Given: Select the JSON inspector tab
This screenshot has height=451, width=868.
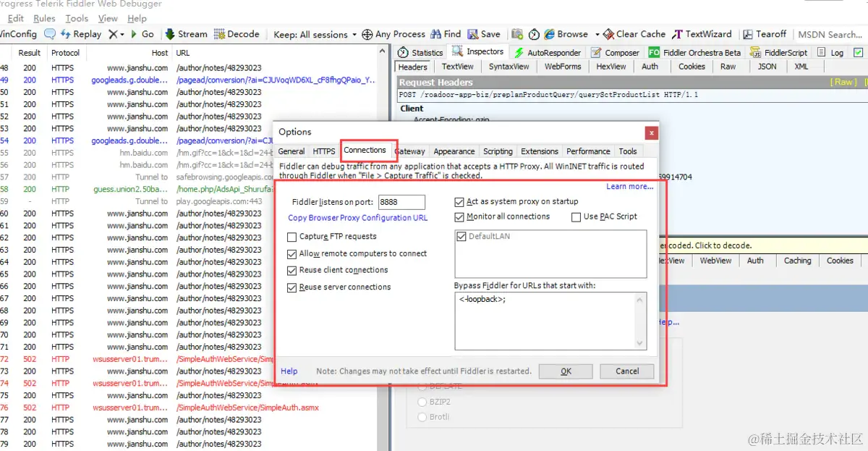Looking at the screenshot, I should coord(767,67).
